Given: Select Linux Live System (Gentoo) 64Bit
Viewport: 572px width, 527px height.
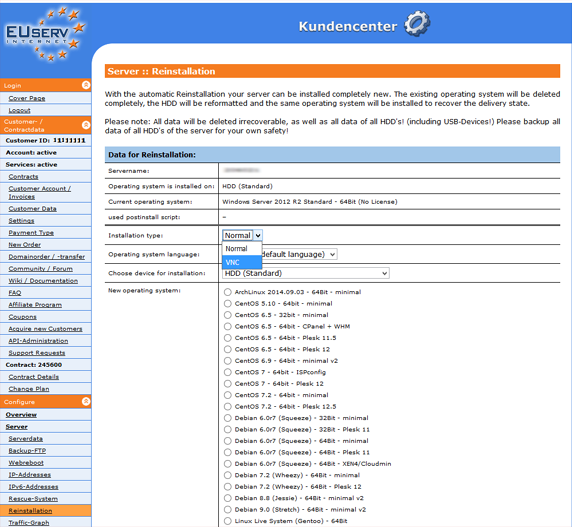Looking at the screenshot, I should pyautogui.click(x=228, y=521).
